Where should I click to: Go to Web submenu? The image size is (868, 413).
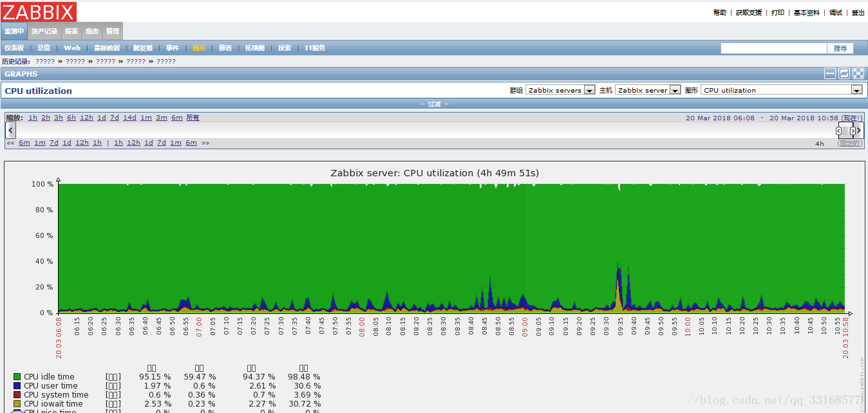(72, 48)
